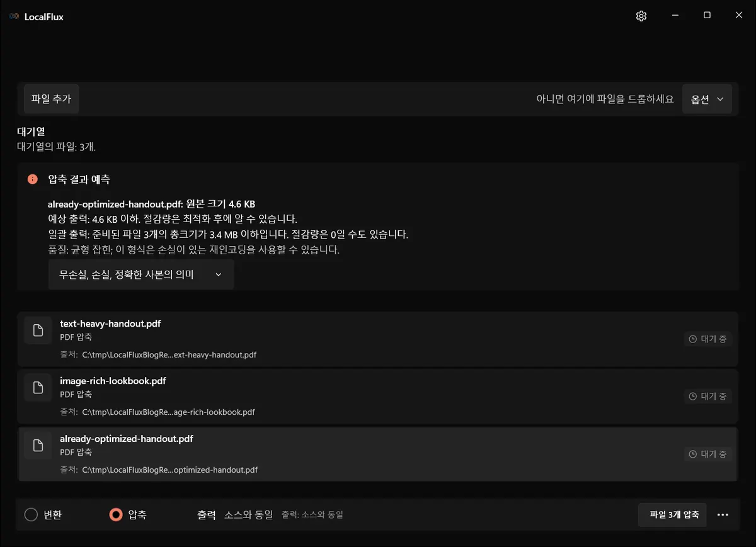Select the 압축 radio option
The height and width of the screenshot is (547, 756).
(x=128, y=515)
